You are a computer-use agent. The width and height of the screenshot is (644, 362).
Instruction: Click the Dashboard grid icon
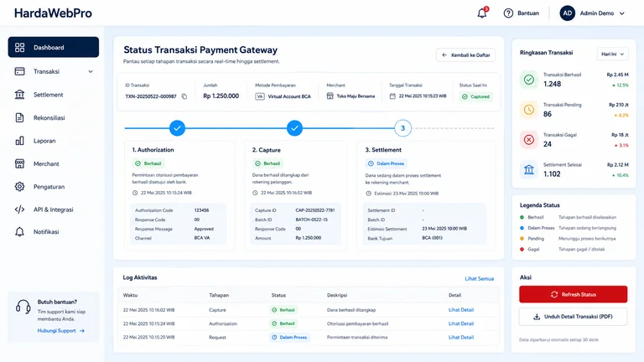coord(20,47)
